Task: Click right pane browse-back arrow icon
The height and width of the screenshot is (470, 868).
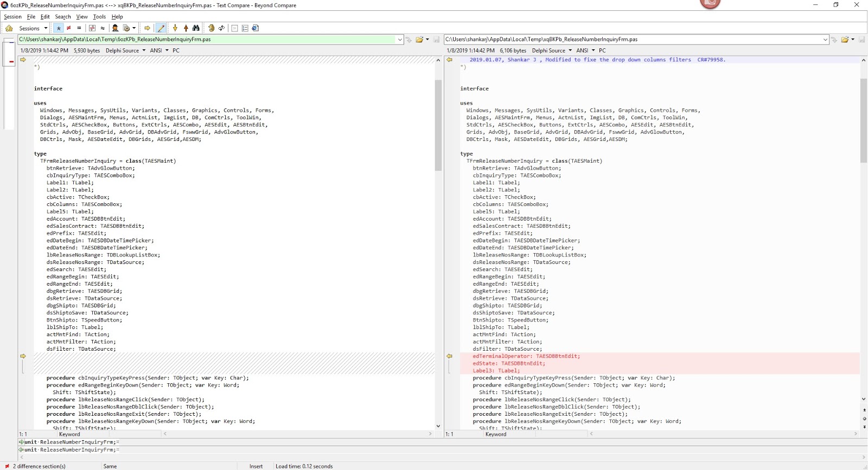Action: (x=834, y=40)
